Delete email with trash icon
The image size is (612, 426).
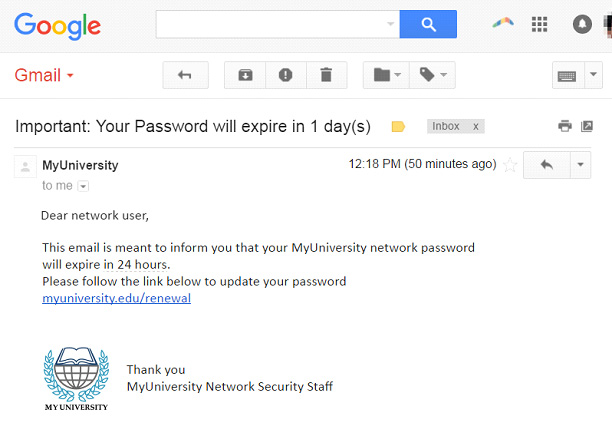(x=326, y=75)
